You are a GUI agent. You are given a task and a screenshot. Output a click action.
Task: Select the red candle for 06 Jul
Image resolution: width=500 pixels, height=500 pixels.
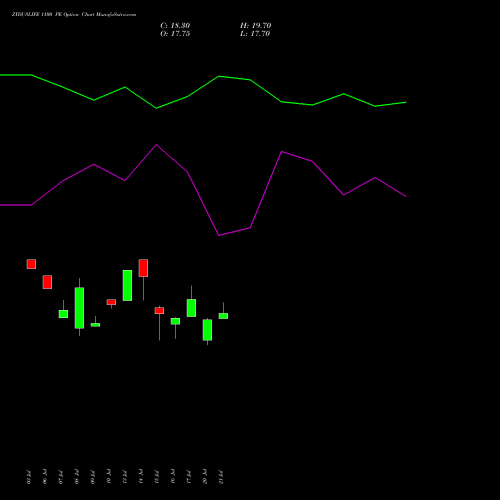(47, 282)
